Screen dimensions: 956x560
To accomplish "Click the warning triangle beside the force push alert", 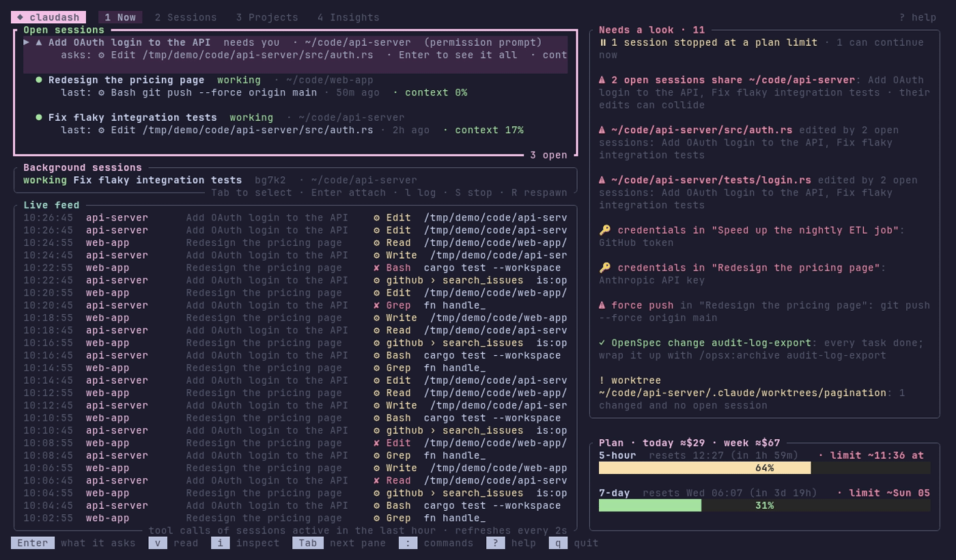I will point(602,305).
